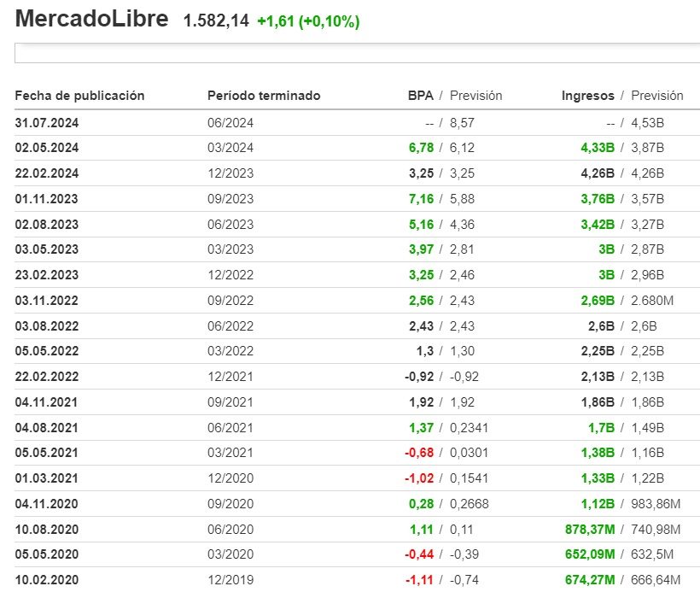Click the revenue value 878,37M
700x592 pixels.
click(590, 530)
